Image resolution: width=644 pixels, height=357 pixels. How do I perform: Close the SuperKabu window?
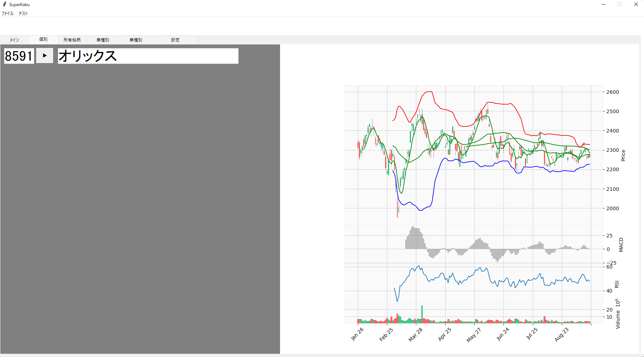(636, 5)
